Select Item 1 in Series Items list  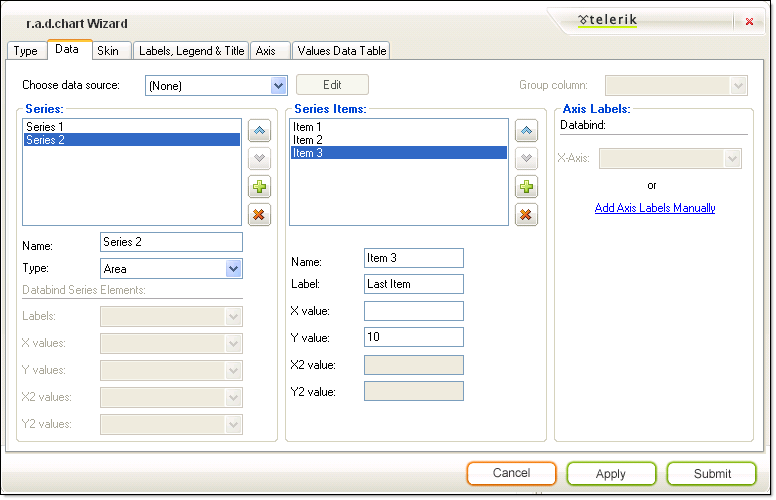399,127
